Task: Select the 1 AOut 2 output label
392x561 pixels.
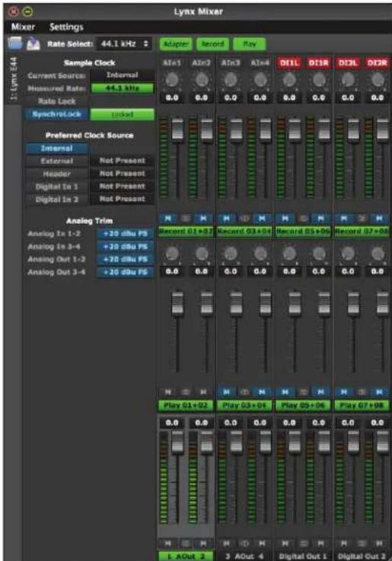Action: tap(186, 556)
